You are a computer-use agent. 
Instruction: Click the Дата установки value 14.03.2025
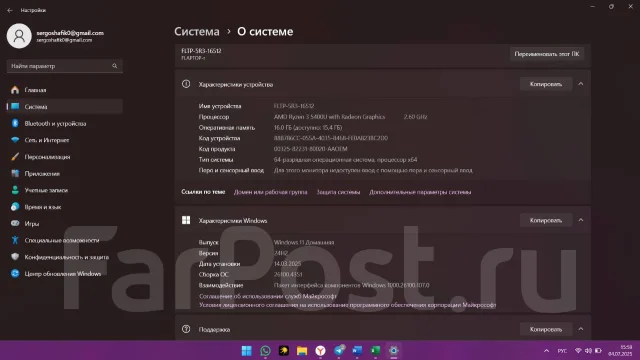(x=287, y=264)
